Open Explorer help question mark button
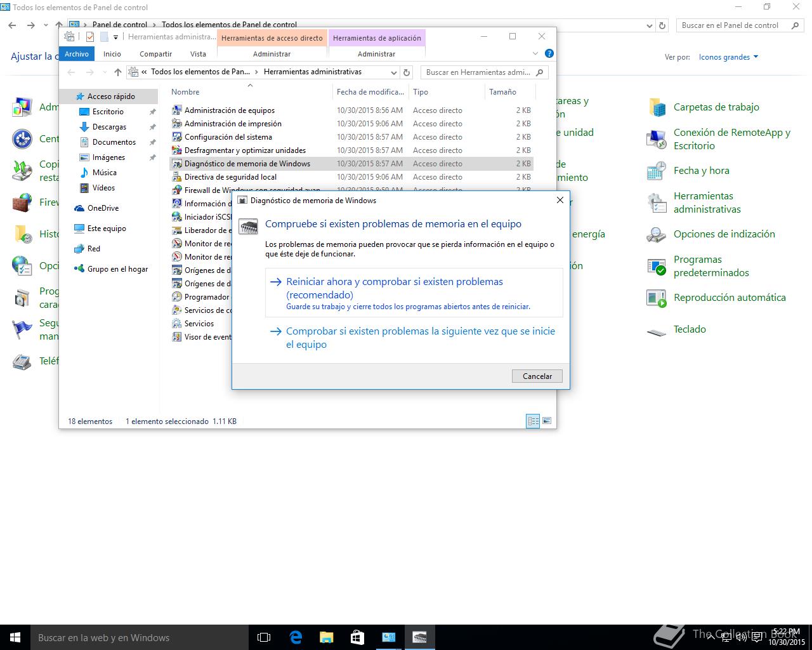812x650 pixels. pos(549,53)
